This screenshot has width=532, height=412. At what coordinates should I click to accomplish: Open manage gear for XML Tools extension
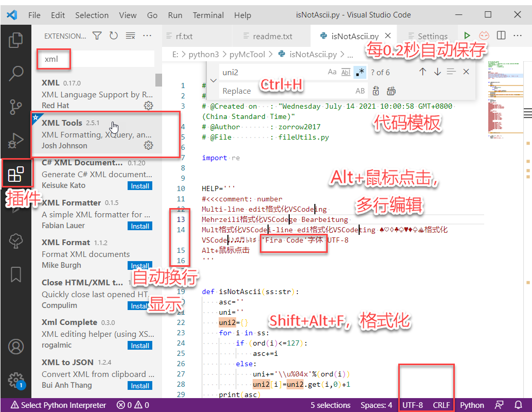(148, 146)
